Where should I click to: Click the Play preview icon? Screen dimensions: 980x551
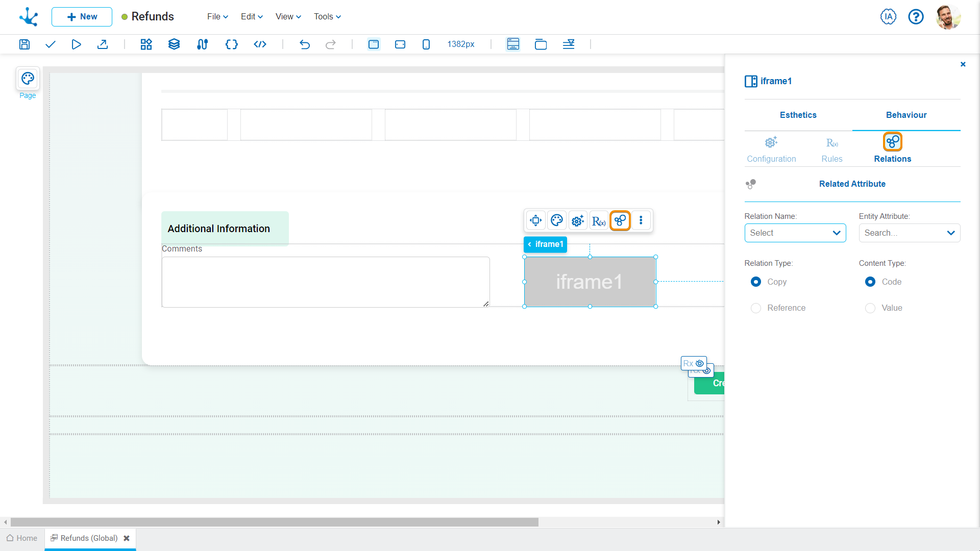(x=76, y=44)
